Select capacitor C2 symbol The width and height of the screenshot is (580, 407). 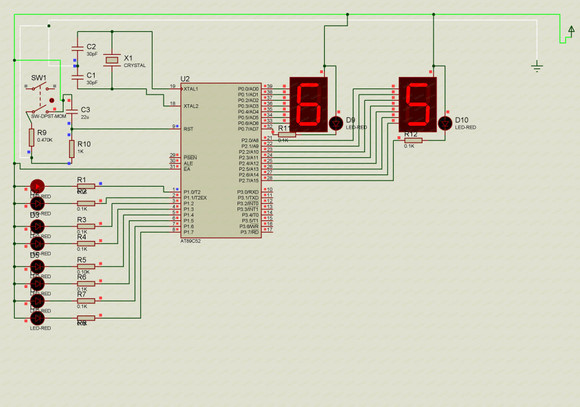tap(77, 48)
